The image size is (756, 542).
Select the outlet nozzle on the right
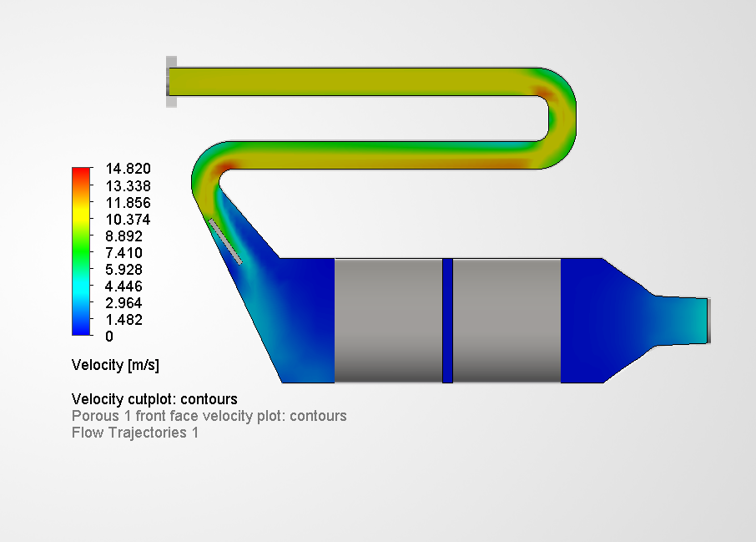[684, 322]
